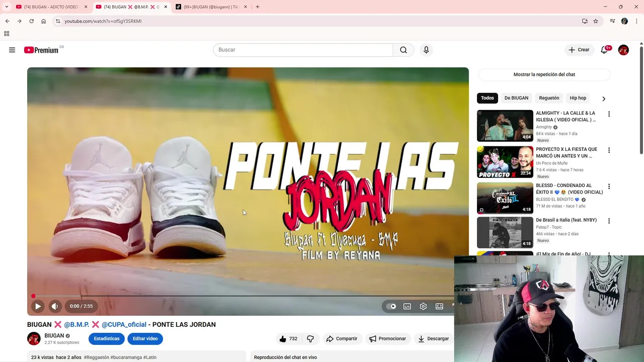Select the Reguetón filter chip
Screen dimensions: 644x362
pos(549,98)
